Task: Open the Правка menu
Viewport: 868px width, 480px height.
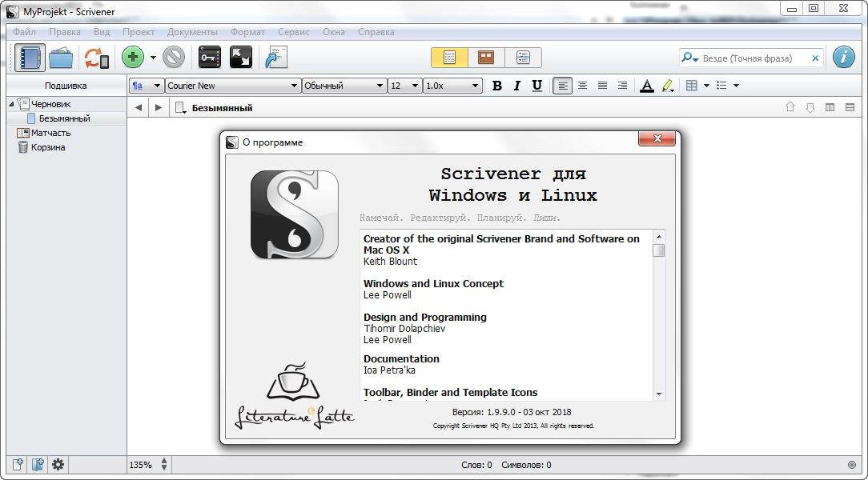Action: 64,32
